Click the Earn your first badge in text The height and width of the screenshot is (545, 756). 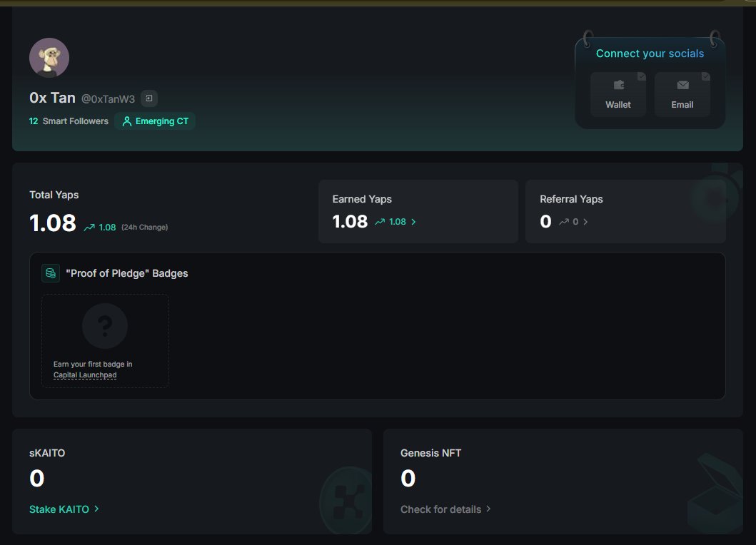93,364
